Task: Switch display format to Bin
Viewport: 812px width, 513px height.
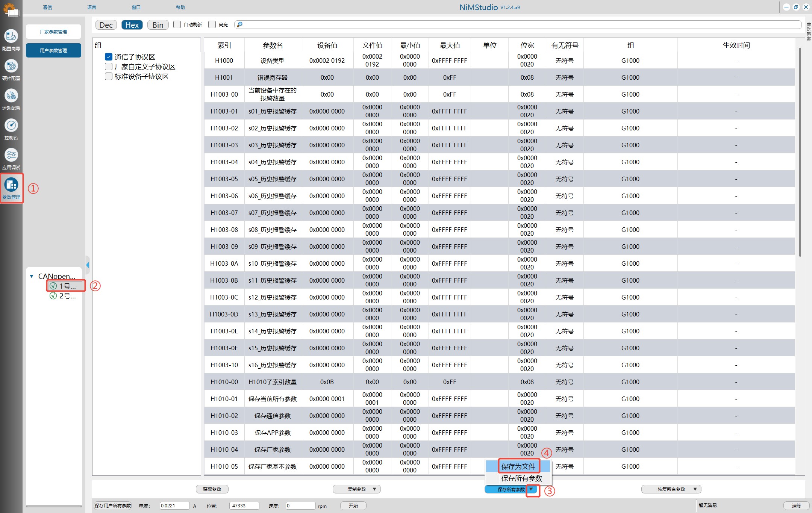Action: tap(158, 25)
